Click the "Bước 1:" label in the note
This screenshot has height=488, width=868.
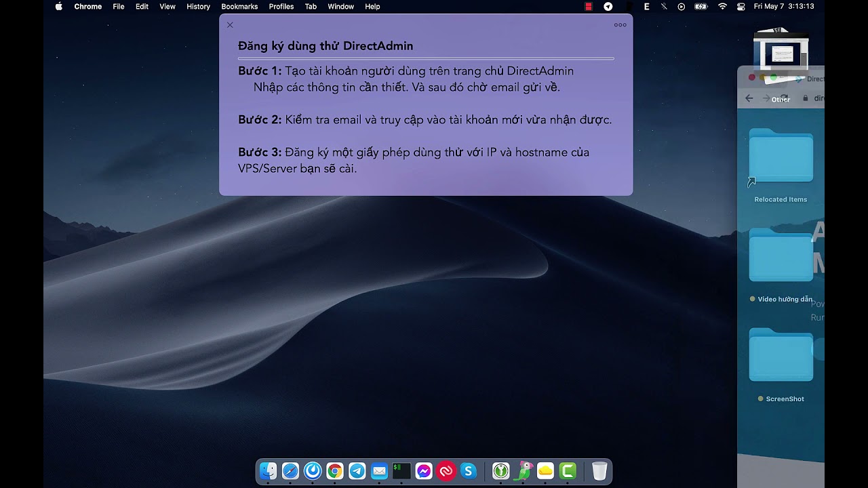[260, 71]
